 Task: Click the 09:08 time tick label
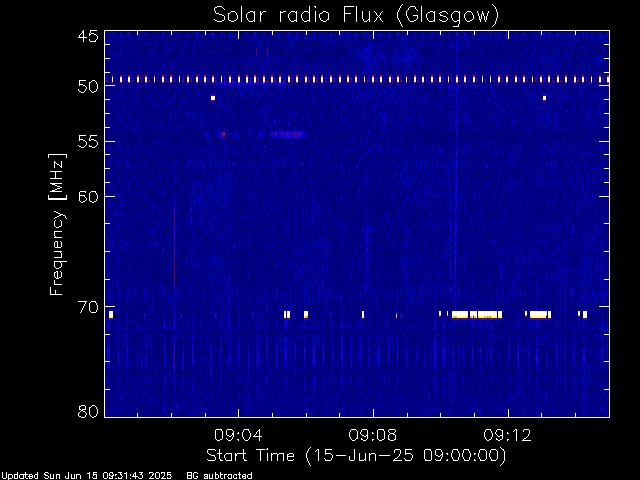[373, 435]
